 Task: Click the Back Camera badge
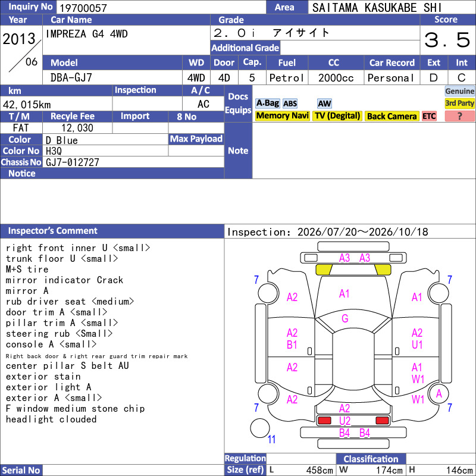pos(392,116)
